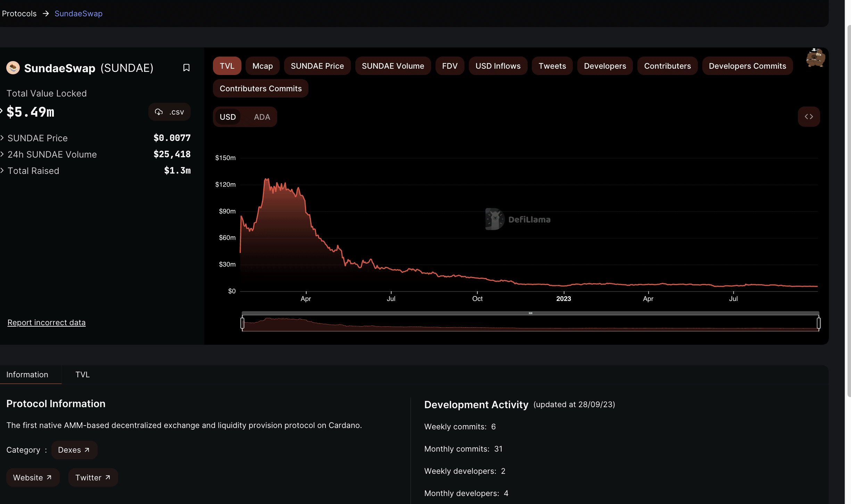The image size is (851, 504).
Task: Expand the Total Raised row
Action: point(33,171)
